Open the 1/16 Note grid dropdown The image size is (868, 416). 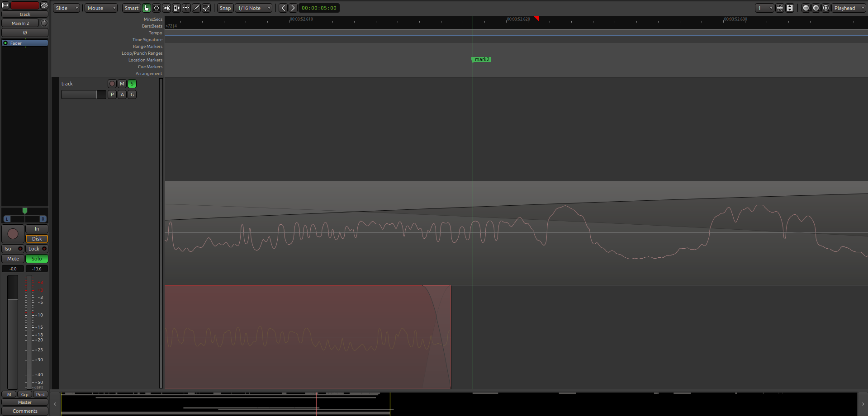(x=254, y=8)
